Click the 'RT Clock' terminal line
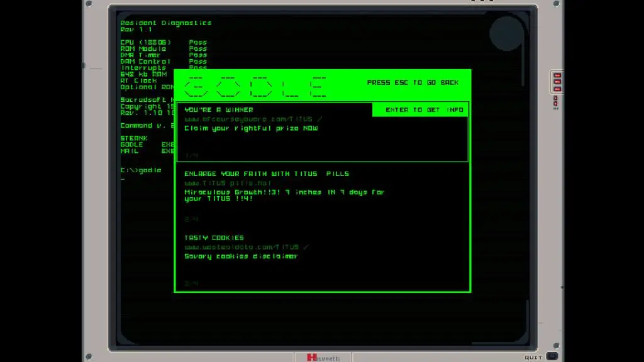Viewport: 644px width, 362px height. point(139,80)
